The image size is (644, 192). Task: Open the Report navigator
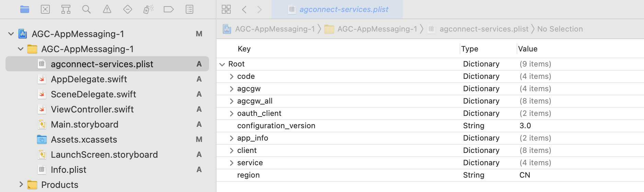coord(189,9)
